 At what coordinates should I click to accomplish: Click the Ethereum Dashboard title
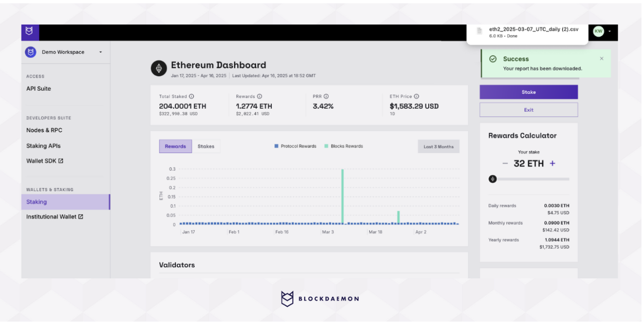(218, 65)
